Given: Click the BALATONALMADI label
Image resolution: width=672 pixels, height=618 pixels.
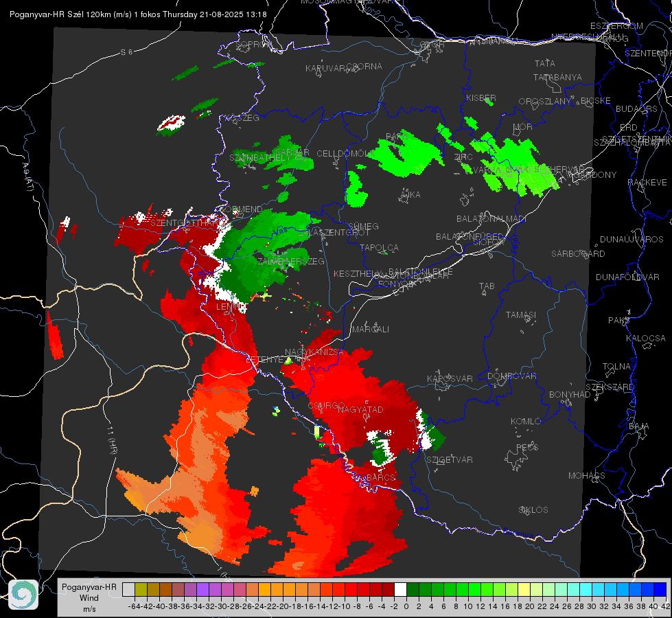Looking at the screenshot, I should coord(491,219).
